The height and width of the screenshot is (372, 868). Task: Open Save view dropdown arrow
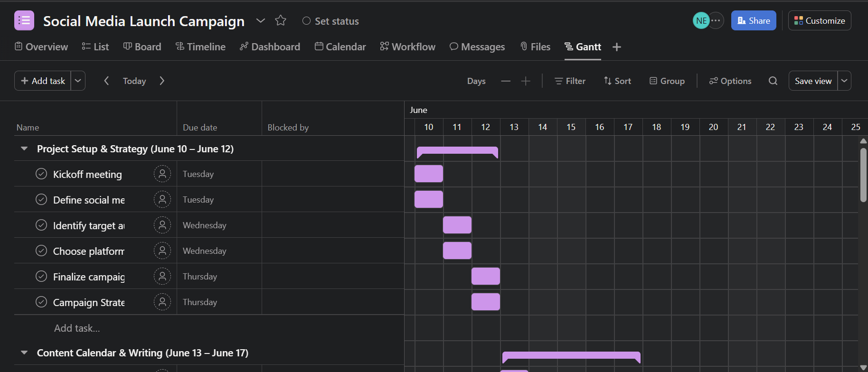click(844, 81)
